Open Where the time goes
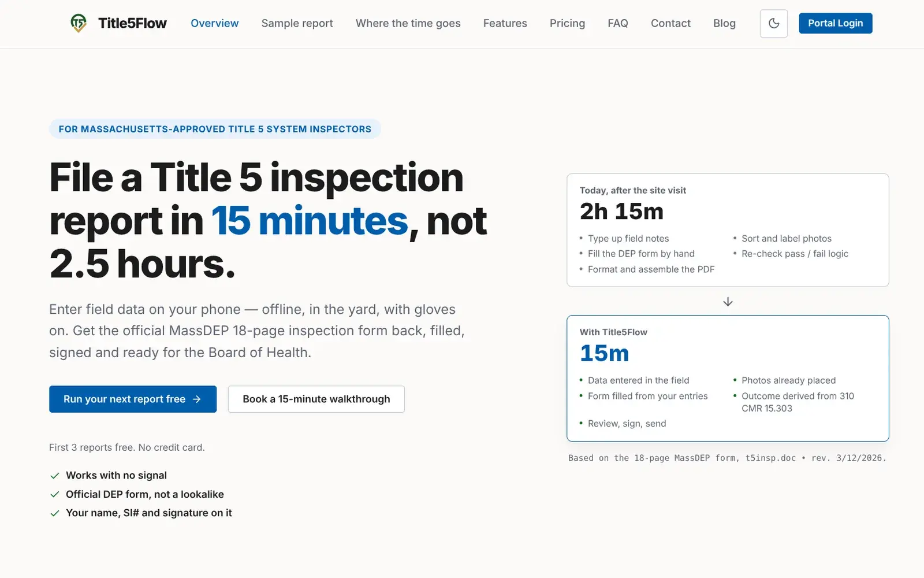The width and height of the screenshot is (924, 578). tap(408, 23)
